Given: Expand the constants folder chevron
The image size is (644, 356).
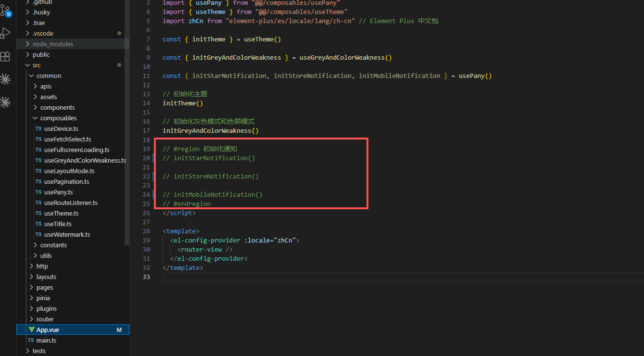Looking at the screenshot, I should coord(35,245).
